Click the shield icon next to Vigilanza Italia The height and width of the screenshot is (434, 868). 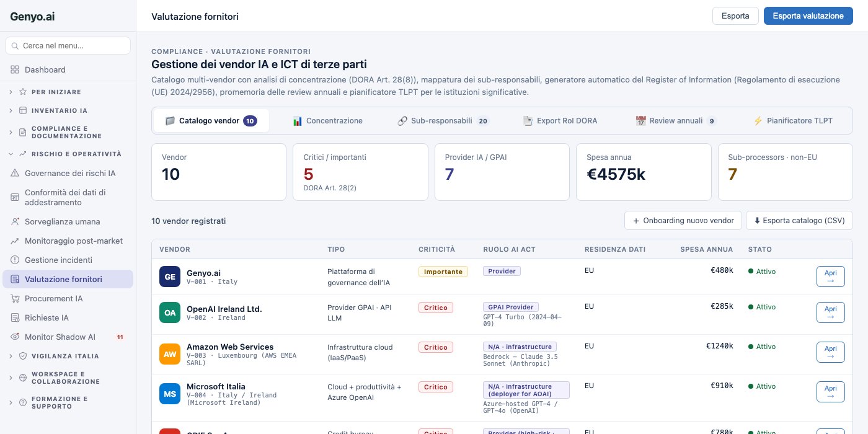click(23, 356)
